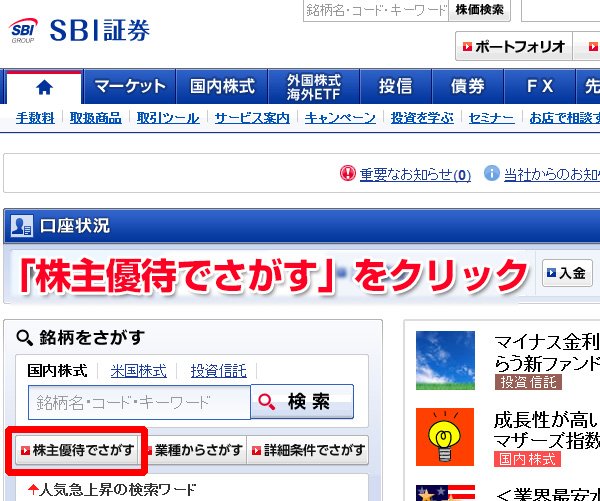Click the 株主優待でさがす button
This screenshot has width=600, height=501.
coord(77,450)
